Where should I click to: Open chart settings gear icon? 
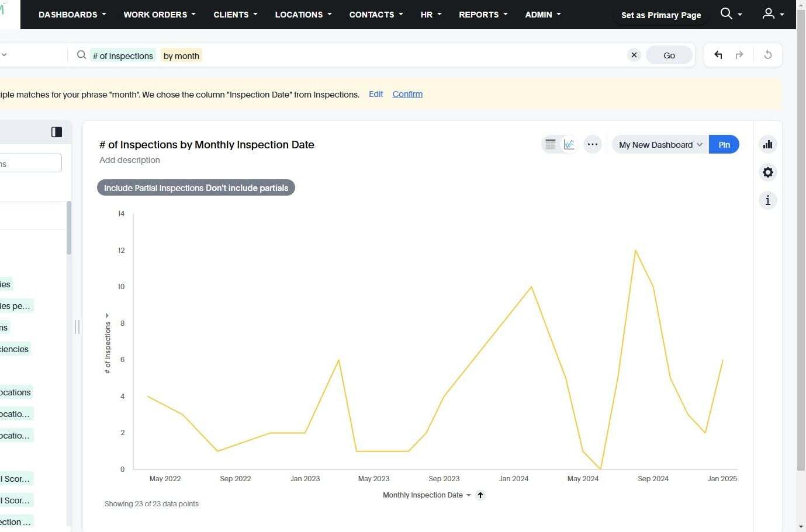[x=768, y=172]
